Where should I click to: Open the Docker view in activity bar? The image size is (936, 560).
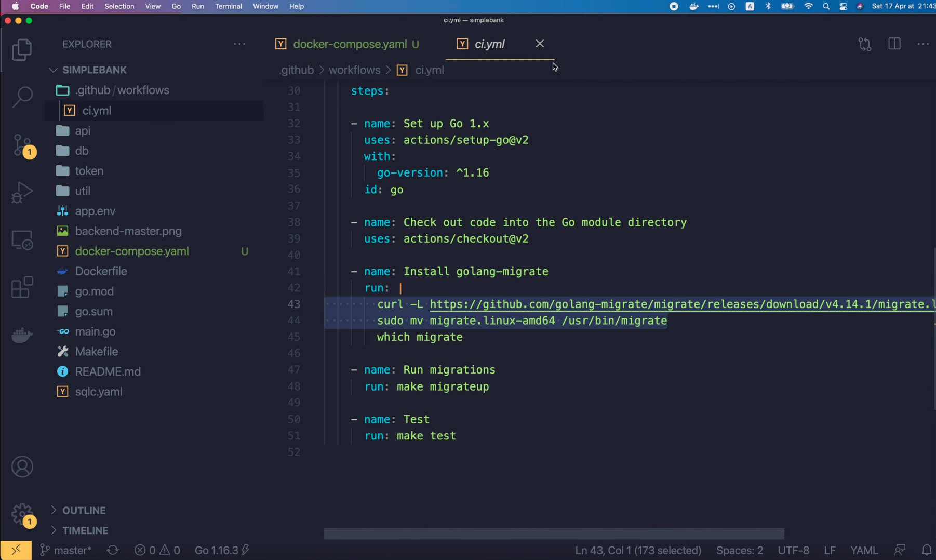pyautogui.click(x=22, y=335)
